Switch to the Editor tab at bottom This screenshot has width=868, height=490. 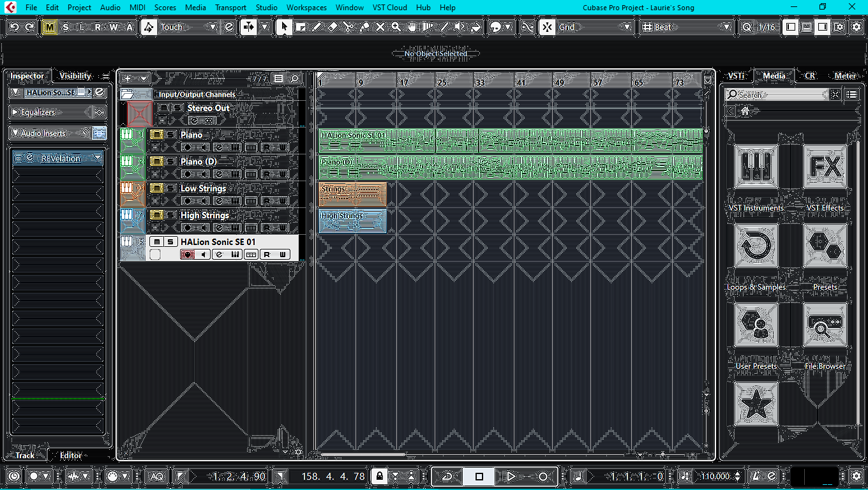[x=71, y=455]
